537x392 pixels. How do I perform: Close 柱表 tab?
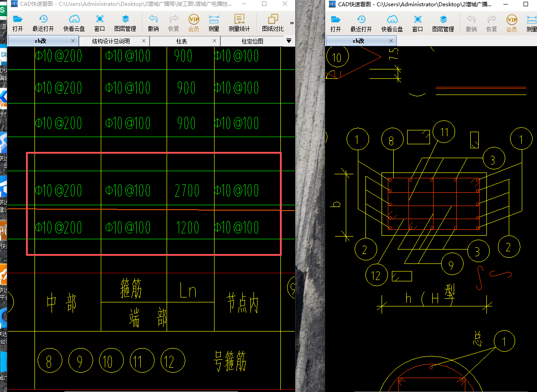(215, 41)
